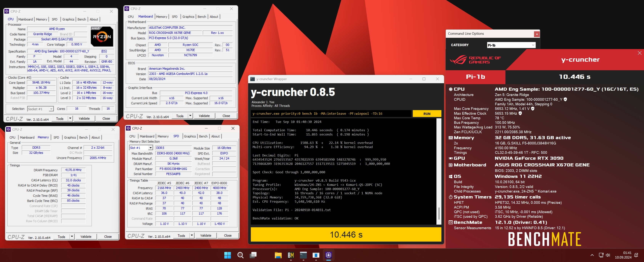Image resolution: width=644 pixels, height=262 pixels.
Task: Open the CATEGORY Pi-1b dropdown
Action: 511,45
